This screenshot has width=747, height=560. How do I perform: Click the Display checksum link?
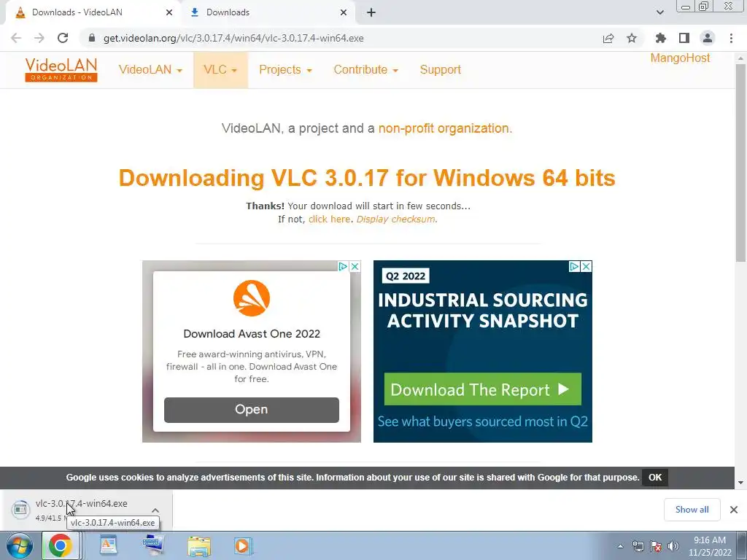395,219
